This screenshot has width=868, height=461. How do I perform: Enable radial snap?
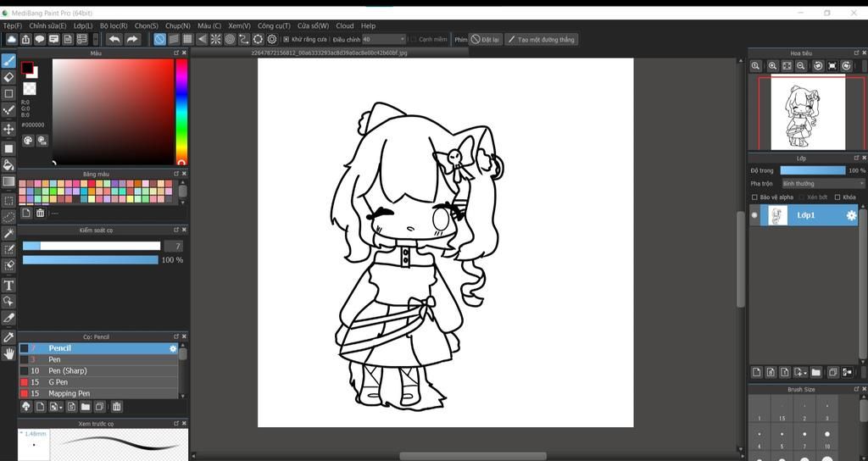(216, 39)
